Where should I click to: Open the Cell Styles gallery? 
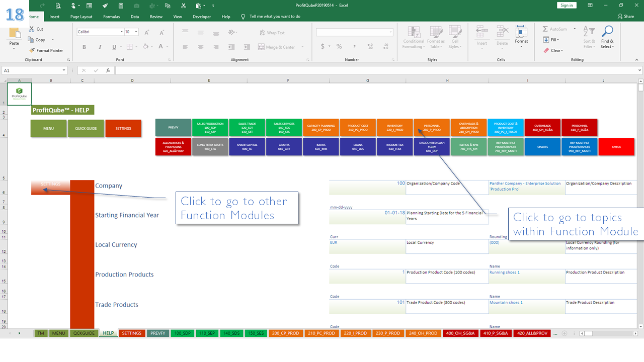pyautogui.click(x=455, y=38)
